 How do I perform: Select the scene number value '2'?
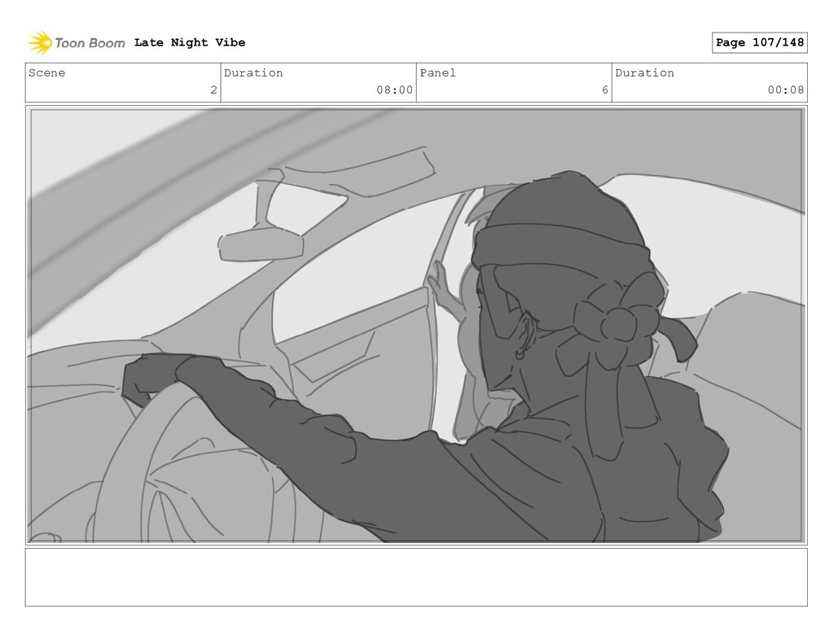(x=214, y=90)
